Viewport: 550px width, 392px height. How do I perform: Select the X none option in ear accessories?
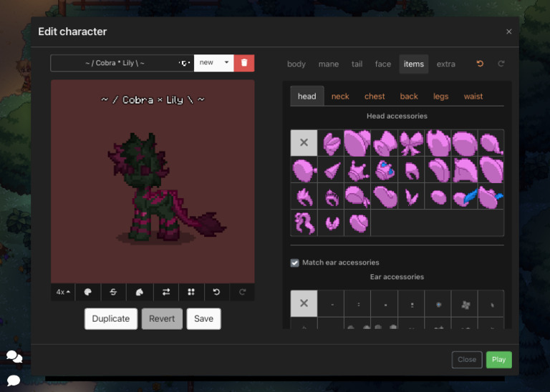pos(304,303)
